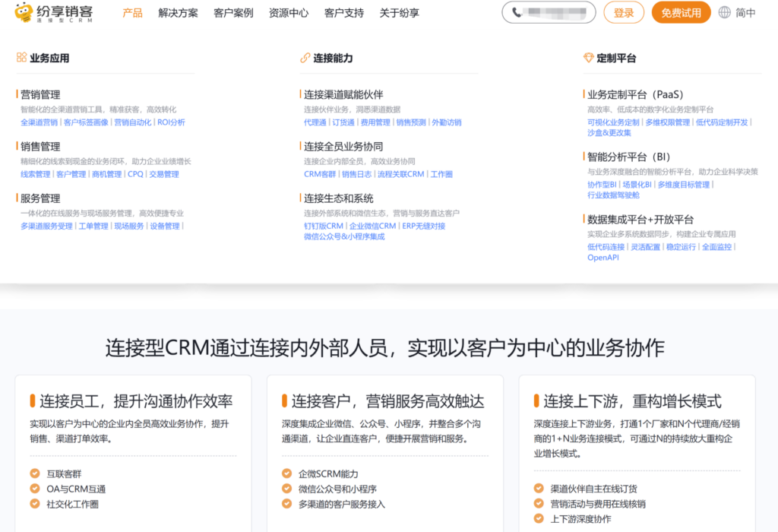
Task: Open 客户支持 in the navigation bar
Action: click(x=343, y=12)
